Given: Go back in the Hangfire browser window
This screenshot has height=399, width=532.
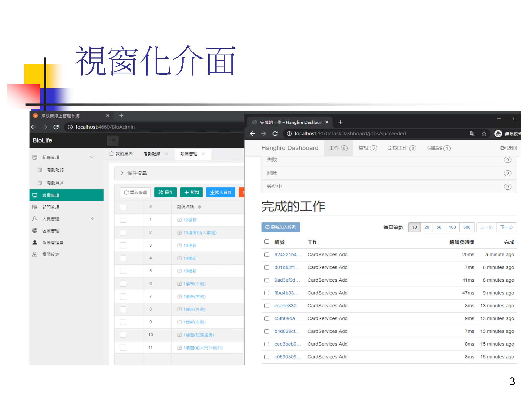Looking at the screenshot, I should coord(252,134).
